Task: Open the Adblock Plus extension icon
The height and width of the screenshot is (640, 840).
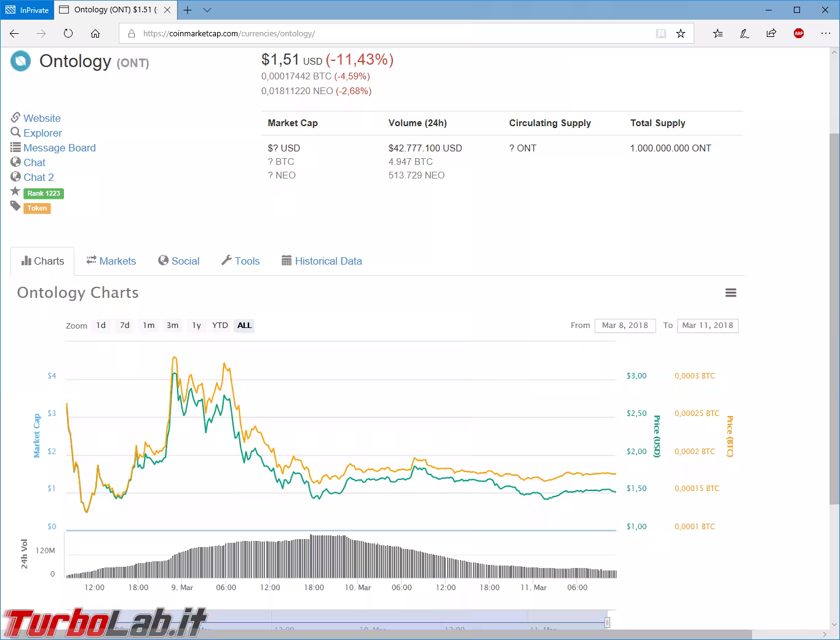Action: tap(799, 34)
